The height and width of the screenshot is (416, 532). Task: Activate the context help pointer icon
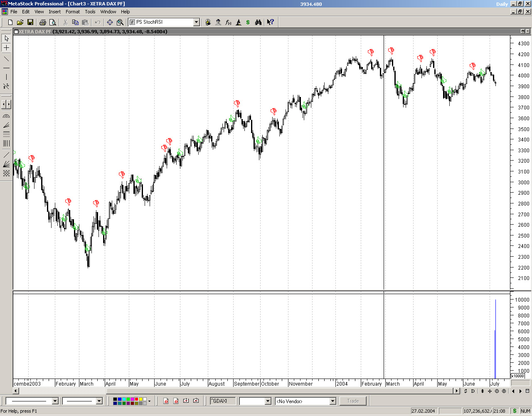[271, 22]
